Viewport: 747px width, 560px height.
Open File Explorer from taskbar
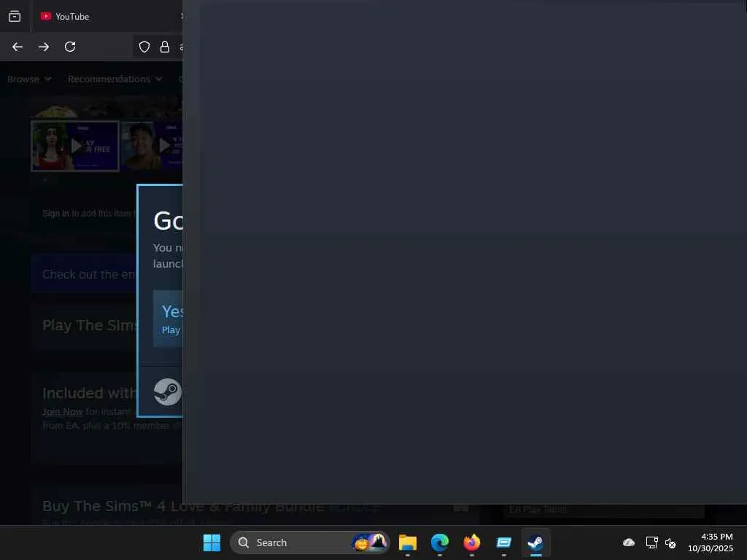(408, 542)
